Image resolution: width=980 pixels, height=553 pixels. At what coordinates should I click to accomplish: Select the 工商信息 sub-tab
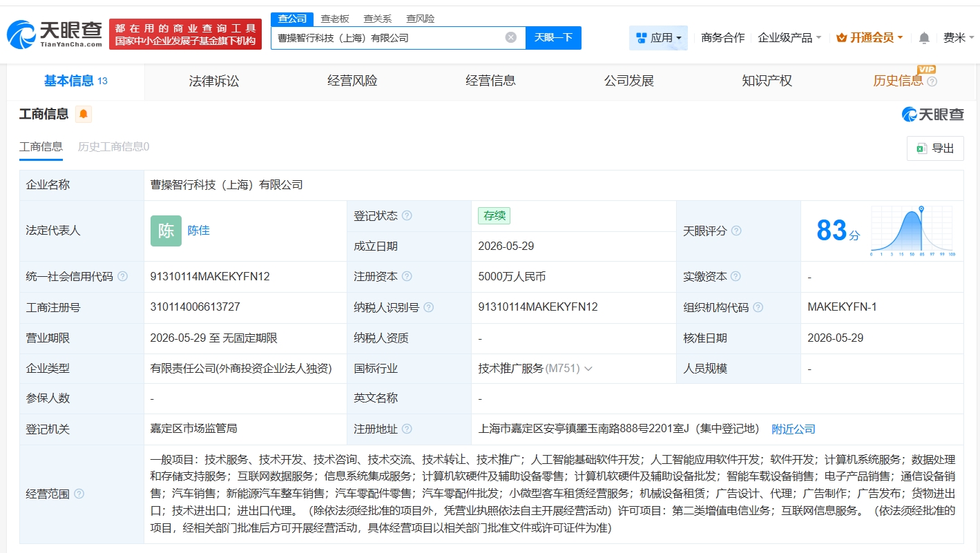[41, 146]
